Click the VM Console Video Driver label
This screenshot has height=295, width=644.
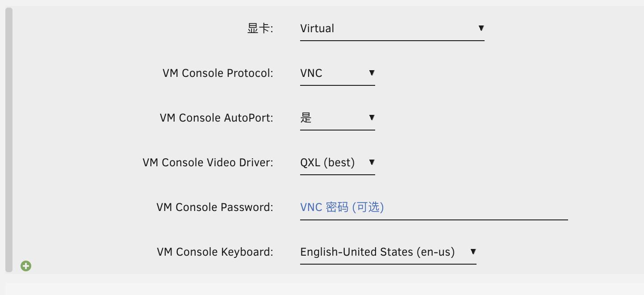tap(207, 162)
